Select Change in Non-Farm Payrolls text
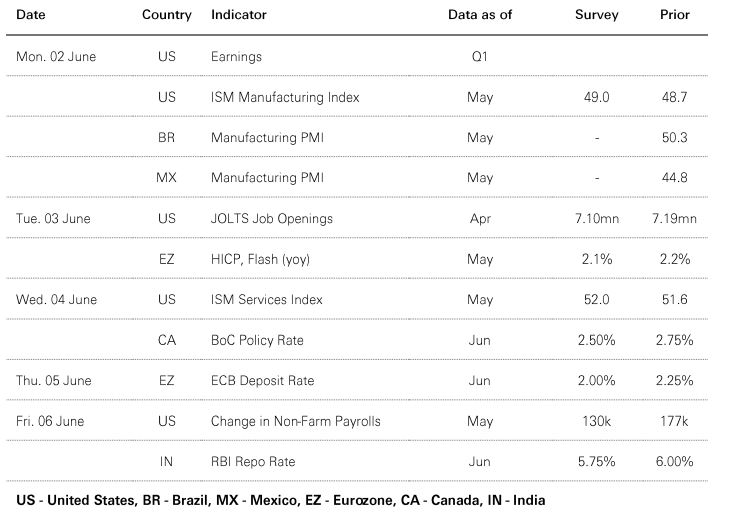The width and height of the screenshot is (747, 532). point(296,421)
